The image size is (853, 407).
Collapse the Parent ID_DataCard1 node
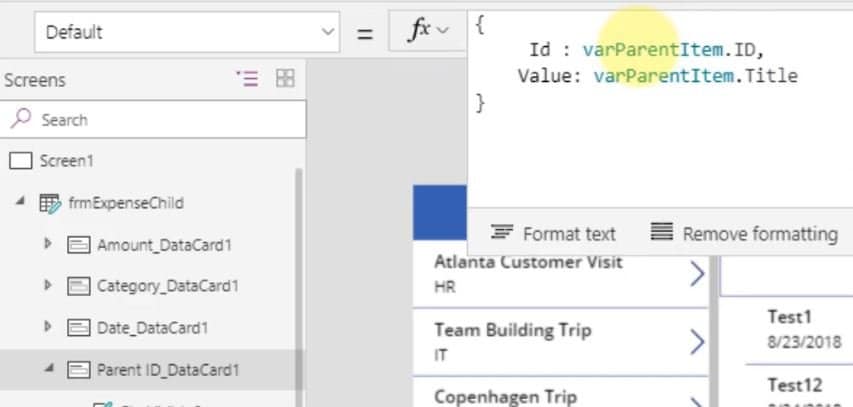48,370
